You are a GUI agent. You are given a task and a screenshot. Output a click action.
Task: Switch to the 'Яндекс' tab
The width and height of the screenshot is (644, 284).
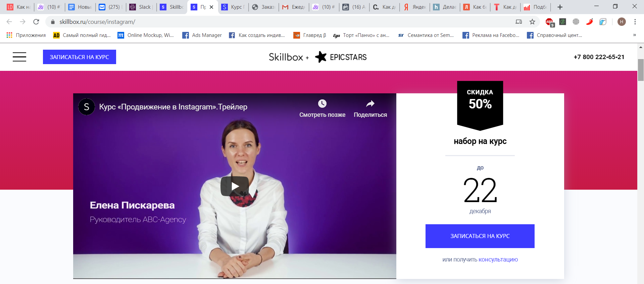(x=415, y=7)
